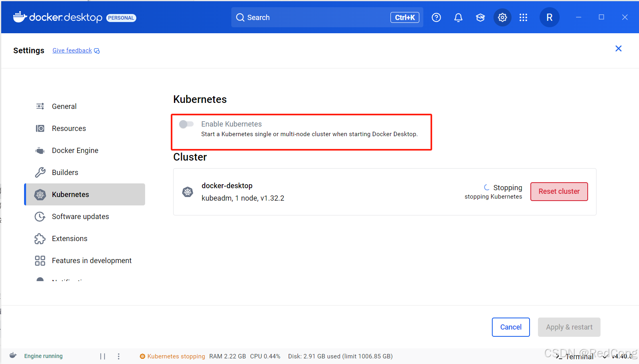Click the Resources icon in sidebar
Screen dimensions: 639x364
40,129
